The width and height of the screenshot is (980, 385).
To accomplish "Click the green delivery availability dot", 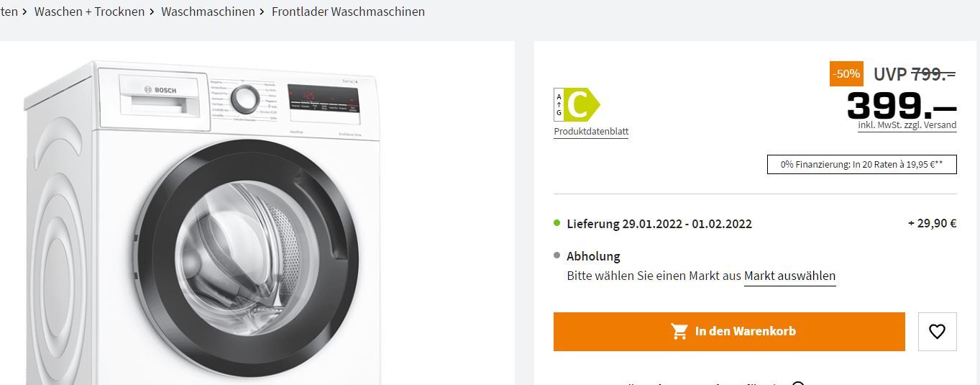I will (557, 223).
